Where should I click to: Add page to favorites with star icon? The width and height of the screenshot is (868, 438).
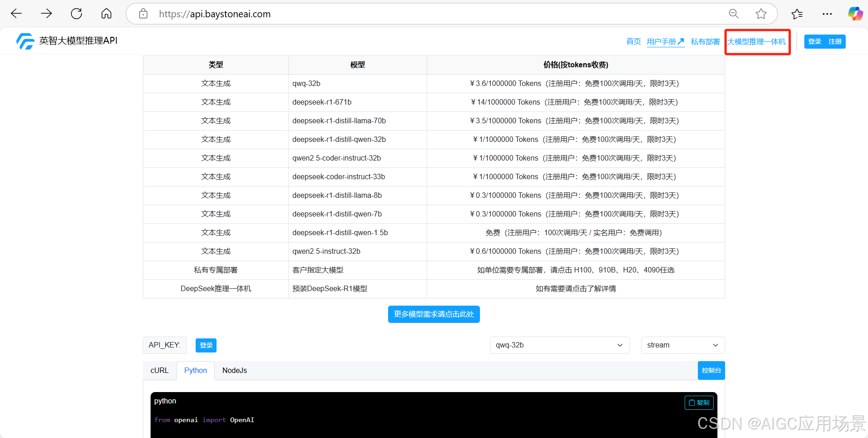click(761, 14)
